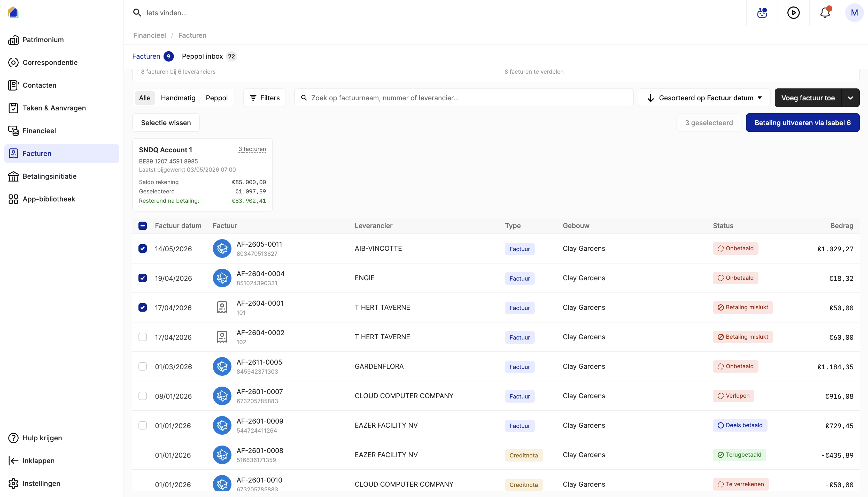Image resolution: width=868 pixels, height=497 pixels.
Task: Check the AF-2601-0009 row checkbox
Action: click(143, 425)
